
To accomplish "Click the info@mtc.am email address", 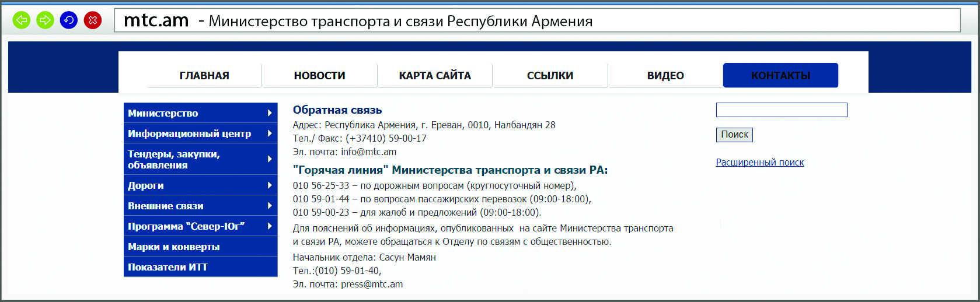I will [369, 152].
